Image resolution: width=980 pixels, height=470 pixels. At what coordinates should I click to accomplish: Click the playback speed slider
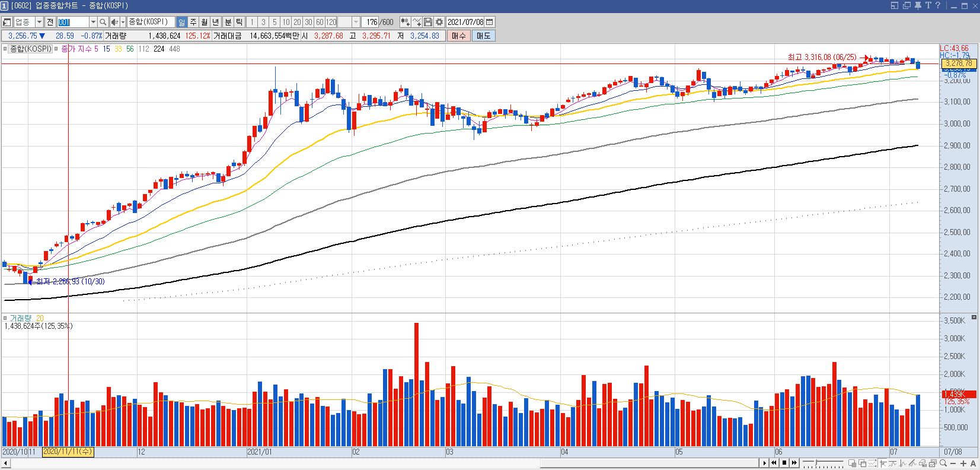pyautogui.click(x=823, y=463)
